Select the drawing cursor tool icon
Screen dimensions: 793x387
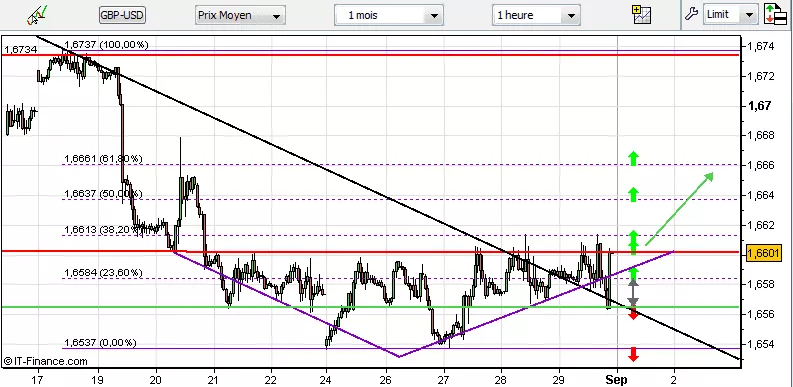click(x=37, y=15)
